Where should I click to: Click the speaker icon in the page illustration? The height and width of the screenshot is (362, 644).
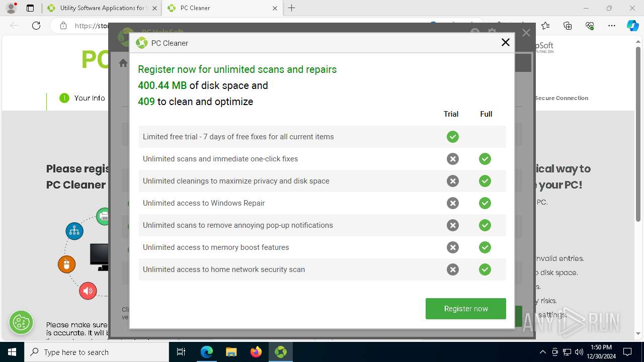(88, 291)
